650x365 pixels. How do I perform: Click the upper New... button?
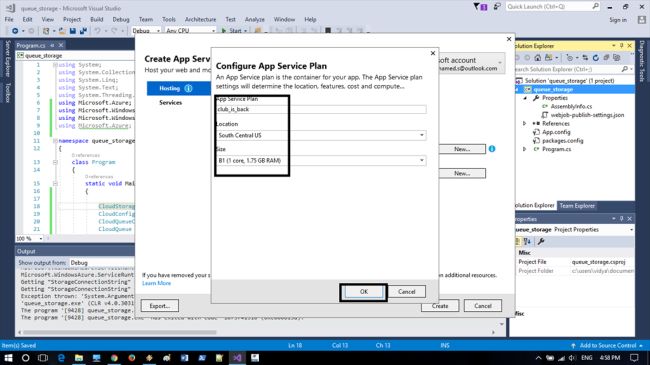[x=462, y=148]
